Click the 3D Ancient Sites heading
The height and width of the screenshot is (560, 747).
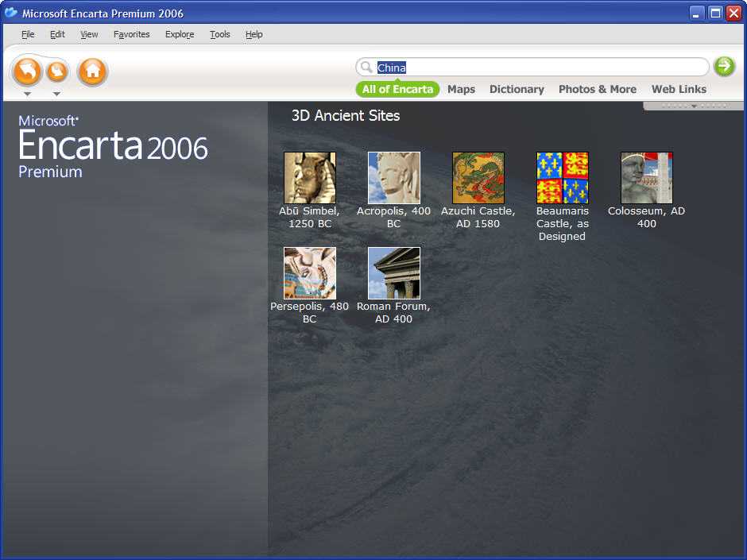(346, 116)
